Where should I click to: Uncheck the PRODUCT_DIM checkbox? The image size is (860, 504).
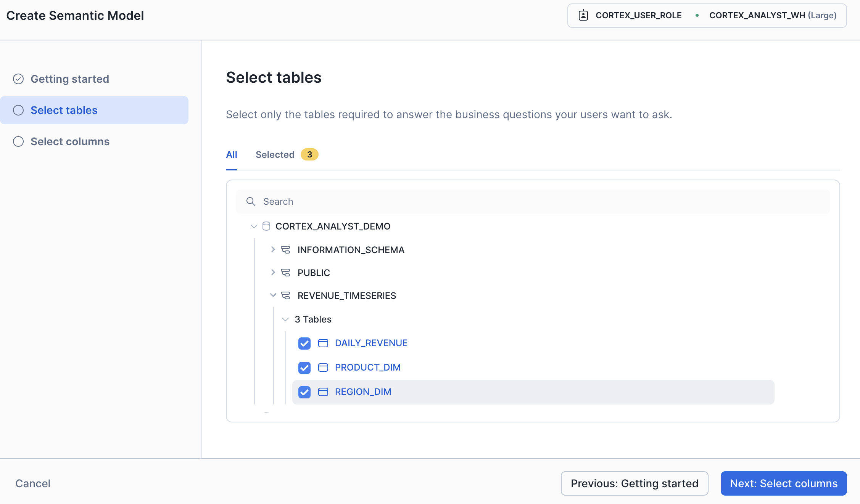click(x=304, y=368)
